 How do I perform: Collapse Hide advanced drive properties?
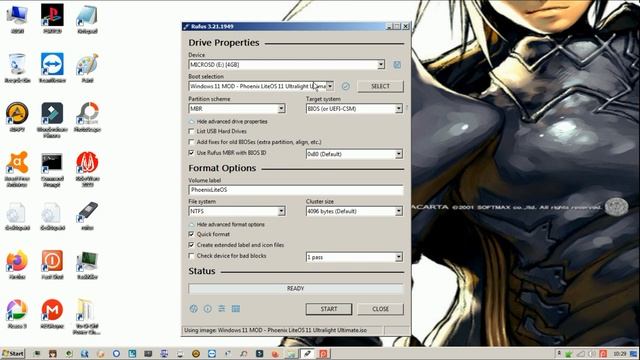(x=228, y=122)
